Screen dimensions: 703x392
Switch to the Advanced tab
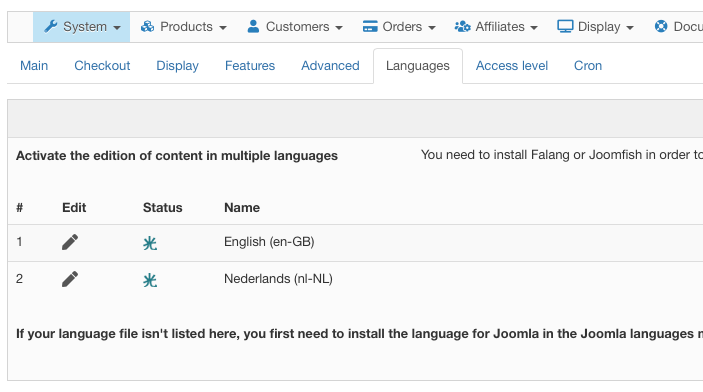tap(330, 66)
